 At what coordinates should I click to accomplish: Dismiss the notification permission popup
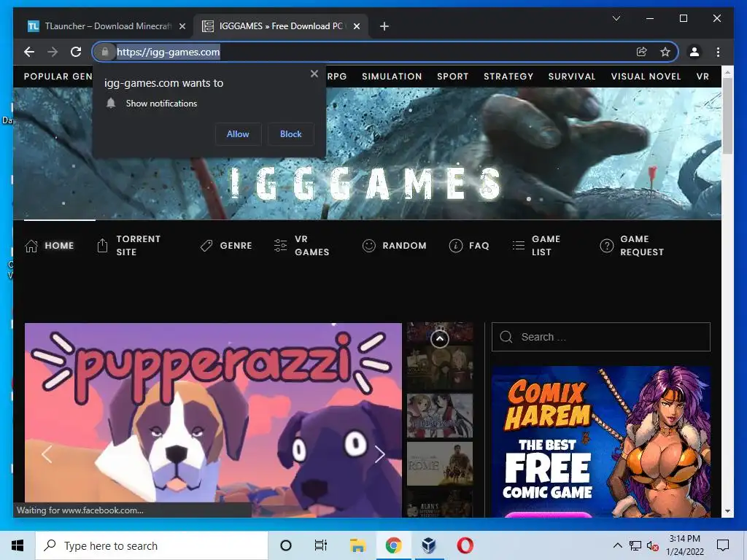314,74
